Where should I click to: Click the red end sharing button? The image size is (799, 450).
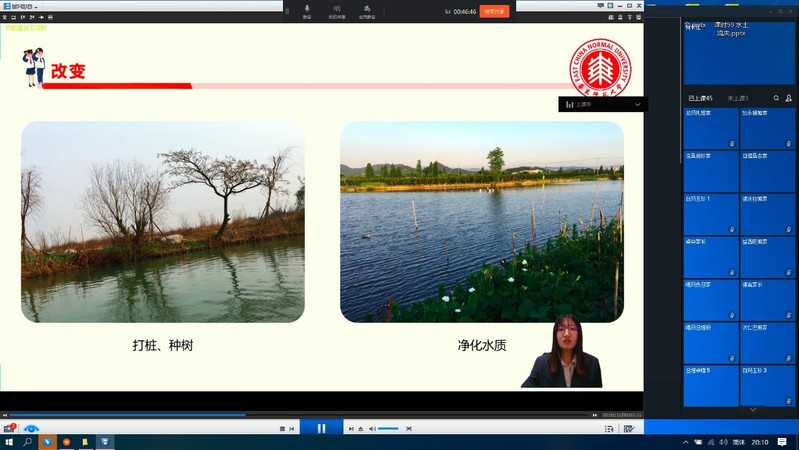(494, 11)
